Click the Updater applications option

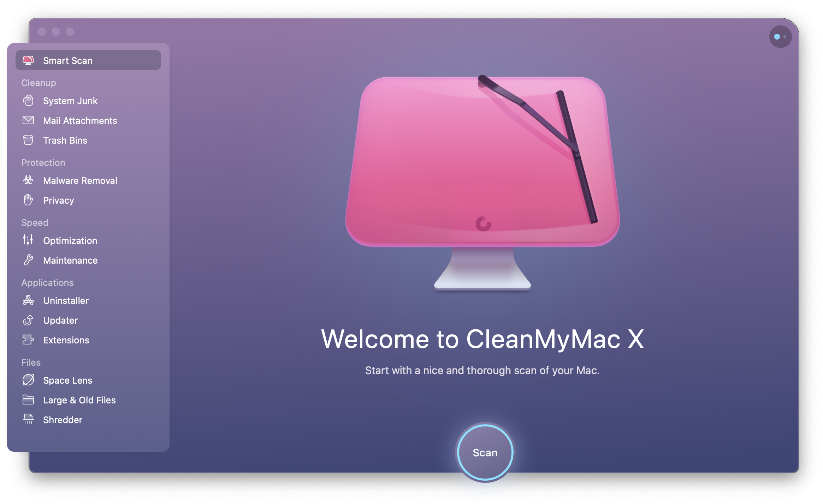(x=59, y=320)
